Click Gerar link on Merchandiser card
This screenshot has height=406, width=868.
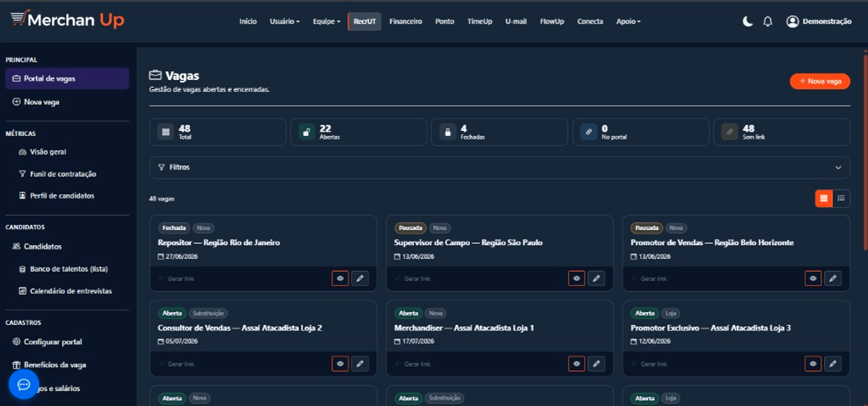[x=413, y=364]
